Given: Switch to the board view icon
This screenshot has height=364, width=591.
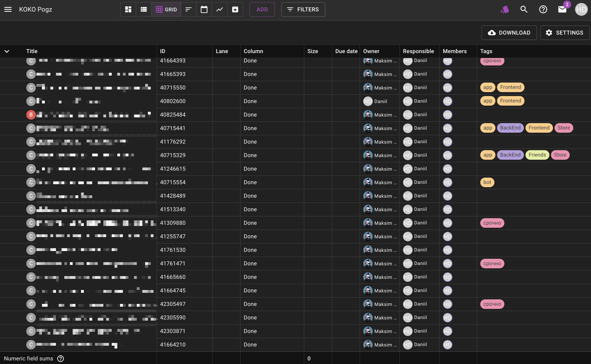Looking at the screenshot, I should click(128, 9).
